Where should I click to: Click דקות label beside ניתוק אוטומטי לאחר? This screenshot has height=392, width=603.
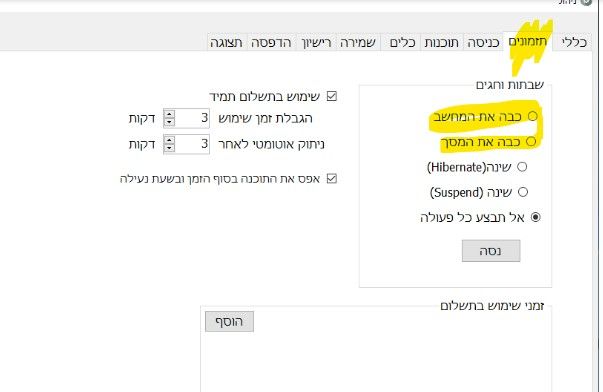pos(142,144)
